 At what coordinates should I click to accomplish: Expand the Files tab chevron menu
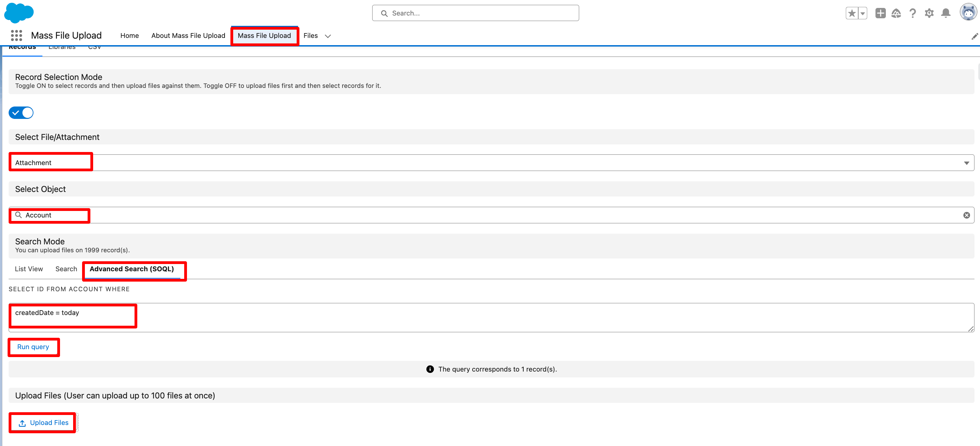328,36
